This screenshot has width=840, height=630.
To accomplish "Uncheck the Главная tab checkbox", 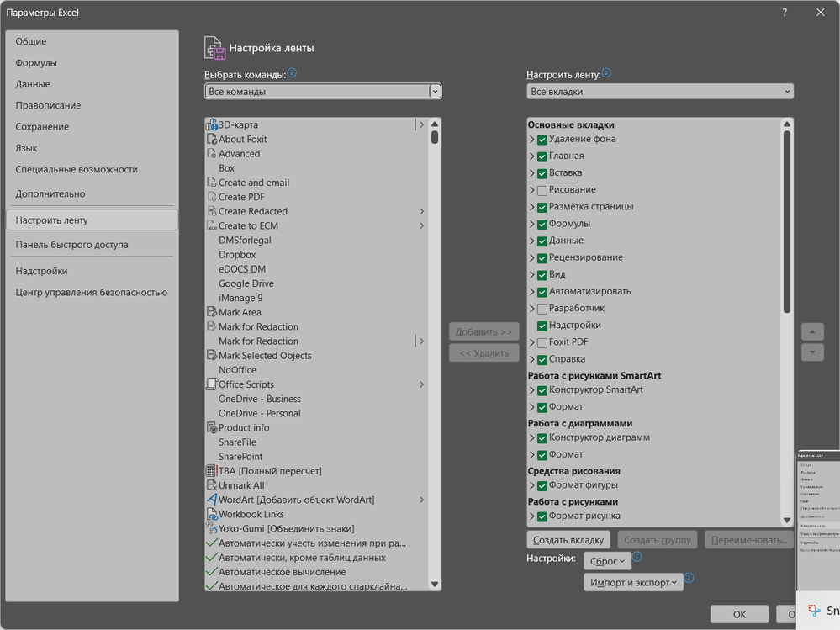I will pos(542,156).
